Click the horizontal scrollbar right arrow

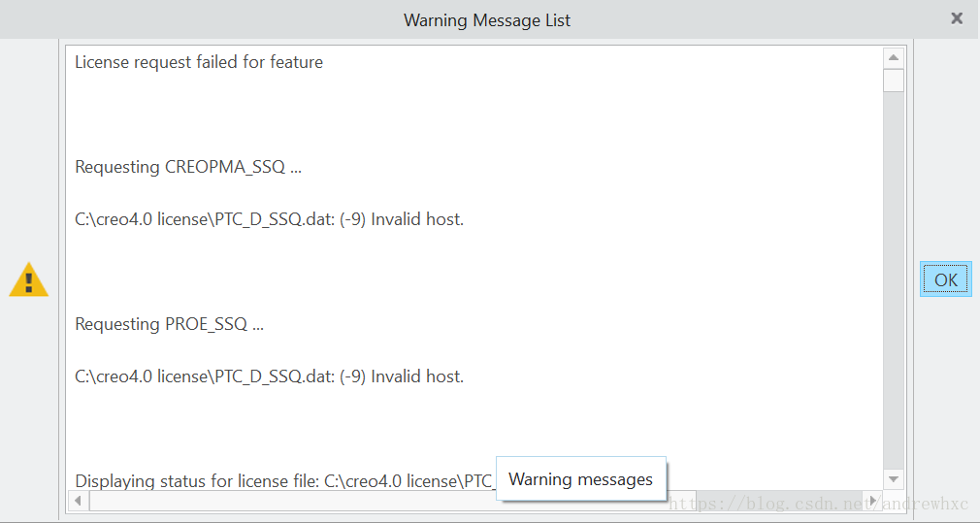(x=876, y=501)
